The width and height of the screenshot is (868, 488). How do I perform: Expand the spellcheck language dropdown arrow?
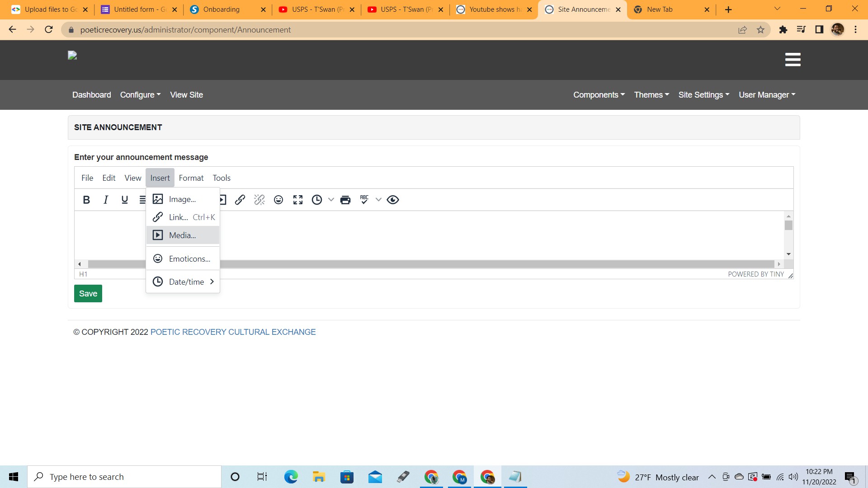point(378,200)
